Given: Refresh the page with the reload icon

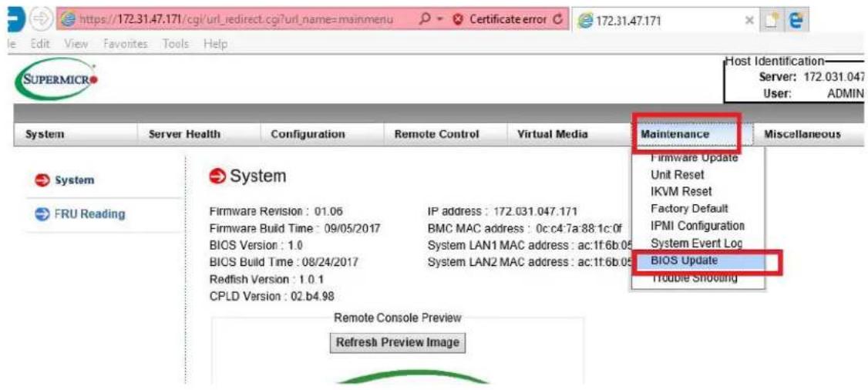Looking at the screenshot, I should pos(558,20).
